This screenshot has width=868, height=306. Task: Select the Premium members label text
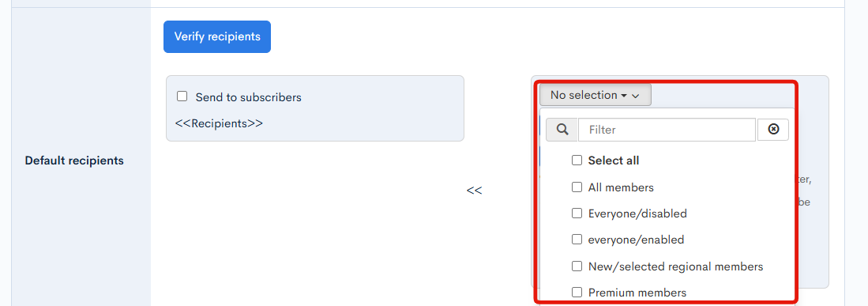point(637,293)
